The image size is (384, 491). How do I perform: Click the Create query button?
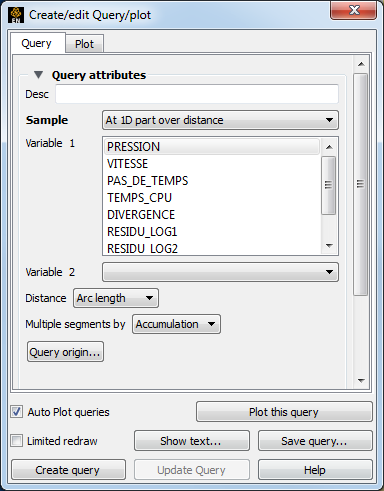pos(68,470)
